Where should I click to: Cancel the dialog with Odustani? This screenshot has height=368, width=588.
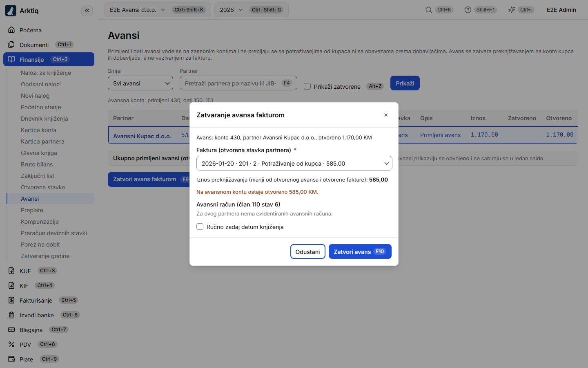point(308,251)
